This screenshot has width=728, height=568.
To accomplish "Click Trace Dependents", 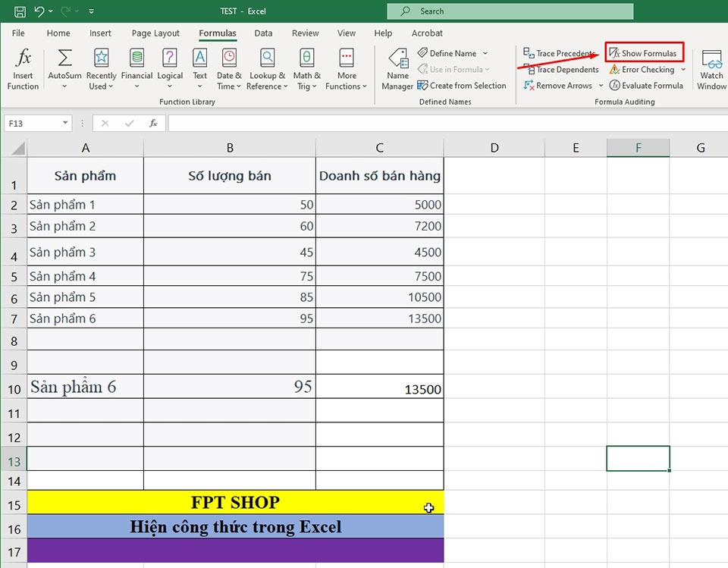I will 561,69.
